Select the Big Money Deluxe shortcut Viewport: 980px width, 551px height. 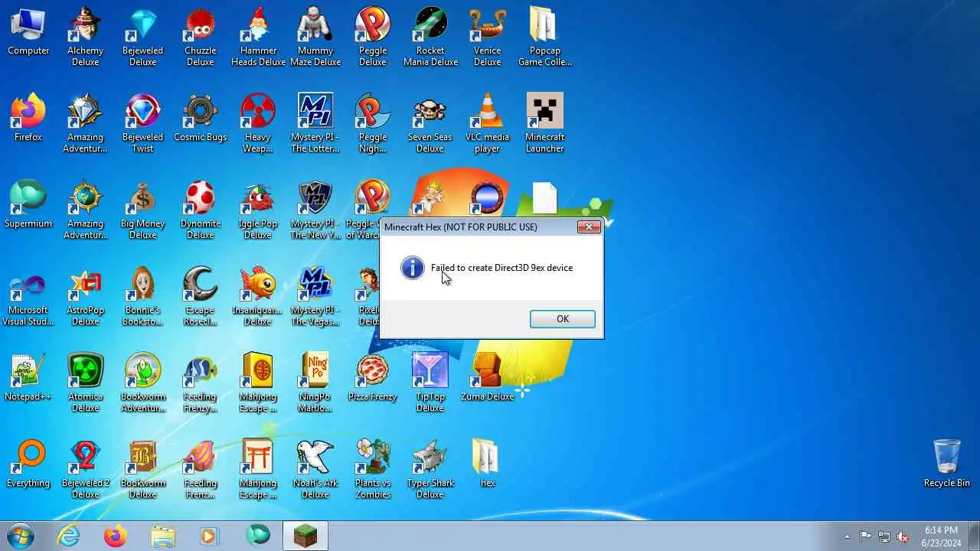(143, 210)
